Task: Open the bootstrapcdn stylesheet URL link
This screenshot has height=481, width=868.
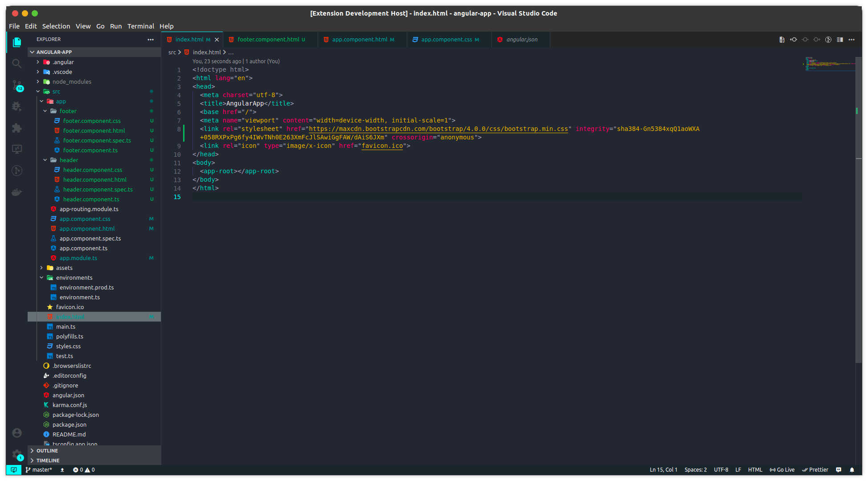Action: coord(438,129)
